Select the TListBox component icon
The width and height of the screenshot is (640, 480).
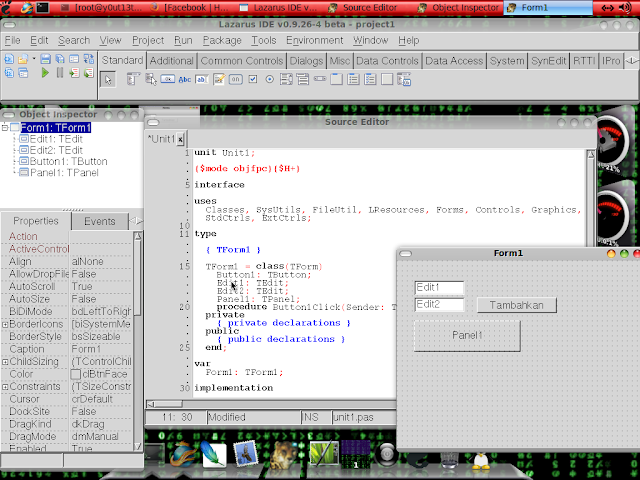286,79
